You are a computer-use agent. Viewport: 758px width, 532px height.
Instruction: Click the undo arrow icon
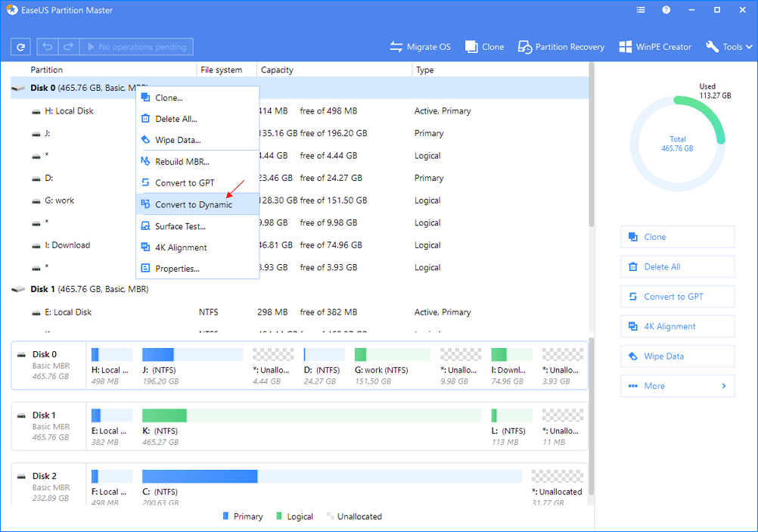(x=48, y=47)
